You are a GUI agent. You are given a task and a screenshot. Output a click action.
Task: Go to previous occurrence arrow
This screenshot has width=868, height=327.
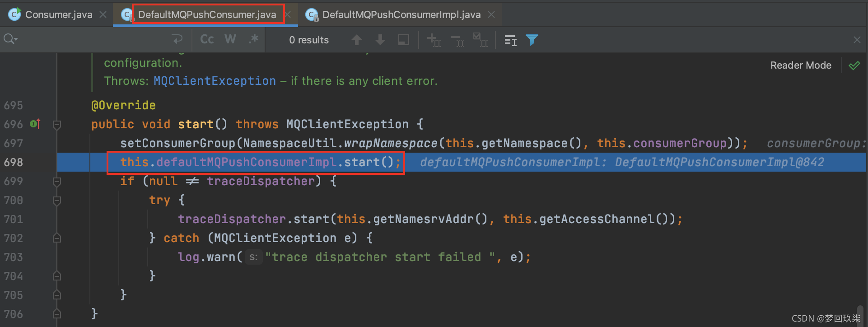pos(356,40)
